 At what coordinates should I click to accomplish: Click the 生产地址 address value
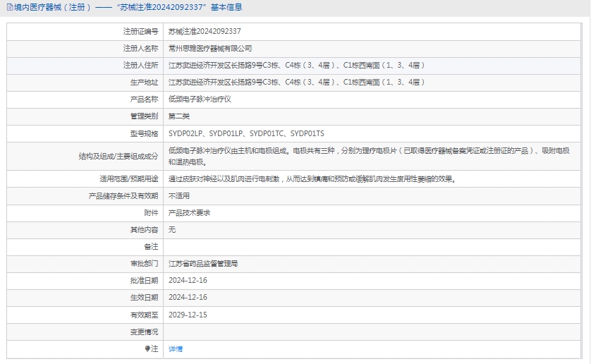click(296, 83)
